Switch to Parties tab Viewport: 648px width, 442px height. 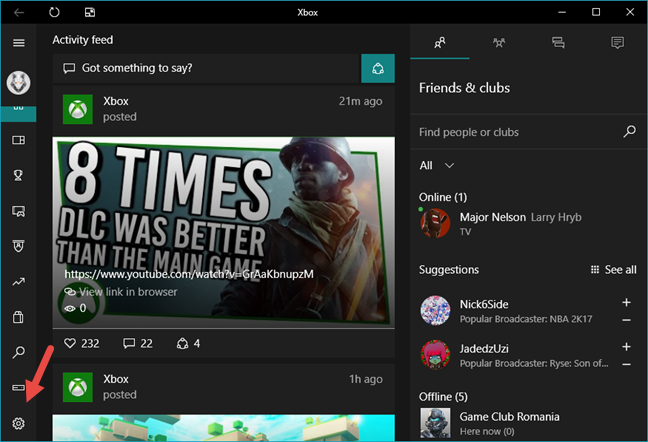[499, 43]
